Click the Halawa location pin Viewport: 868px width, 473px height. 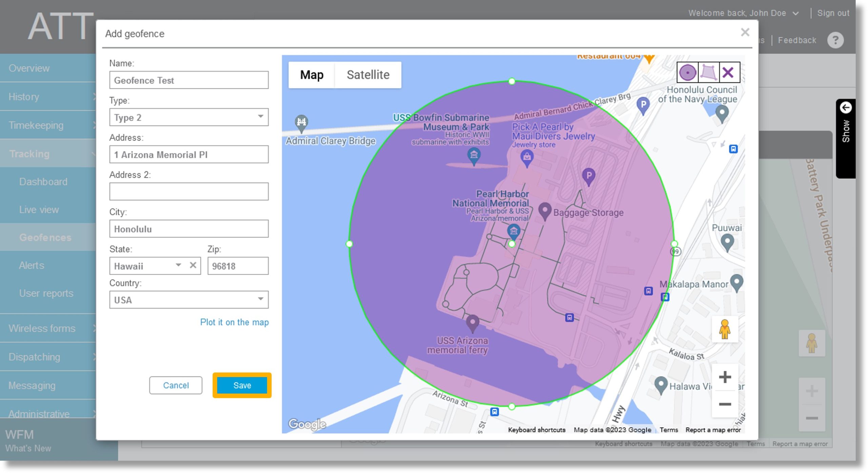point(660,385)
